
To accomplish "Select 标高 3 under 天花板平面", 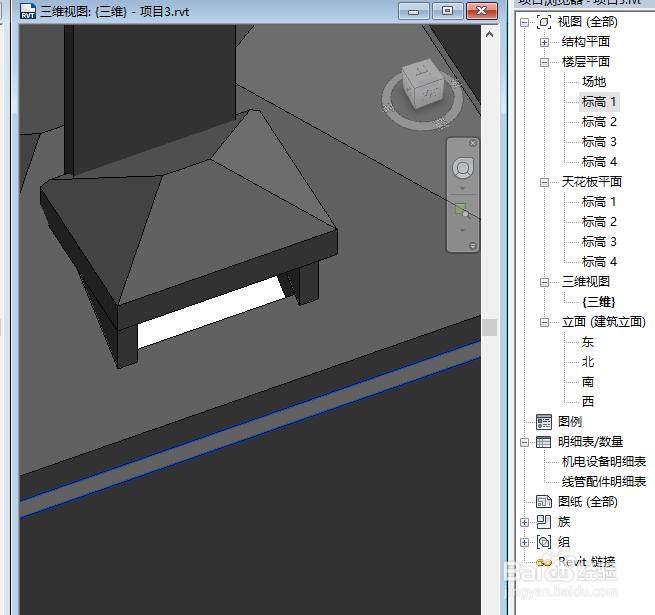I will pyautogui.click(x=599, y=241).
